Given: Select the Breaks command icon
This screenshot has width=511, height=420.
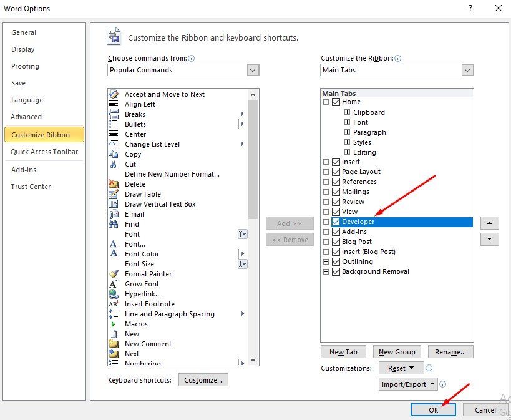Looking at the screenshot, I should [114, 114].
